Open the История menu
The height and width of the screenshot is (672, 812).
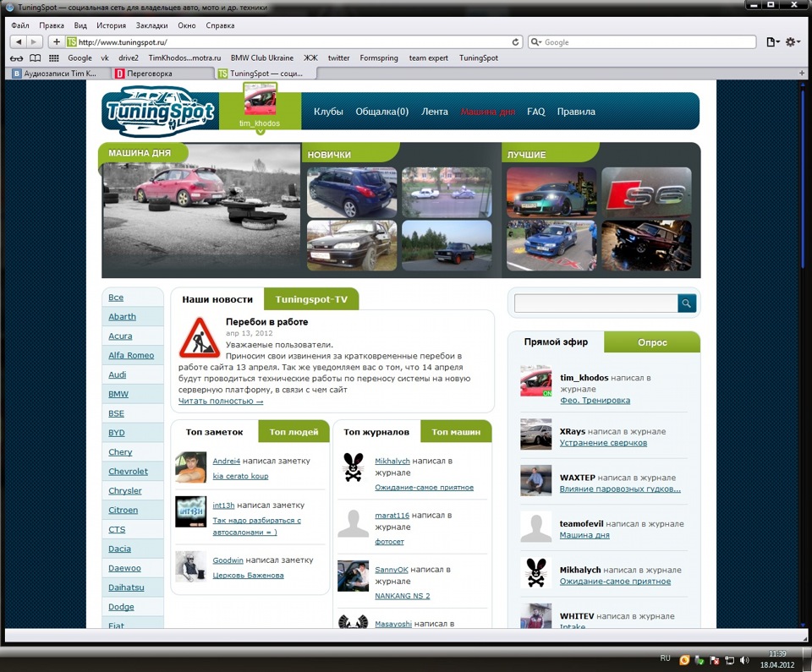[x=112, y=25]
